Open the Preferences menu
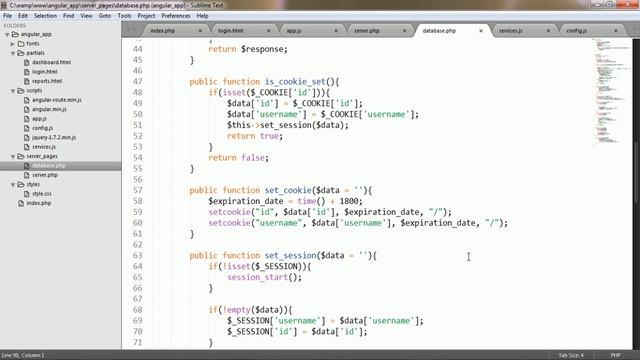 tap(176, 16)
